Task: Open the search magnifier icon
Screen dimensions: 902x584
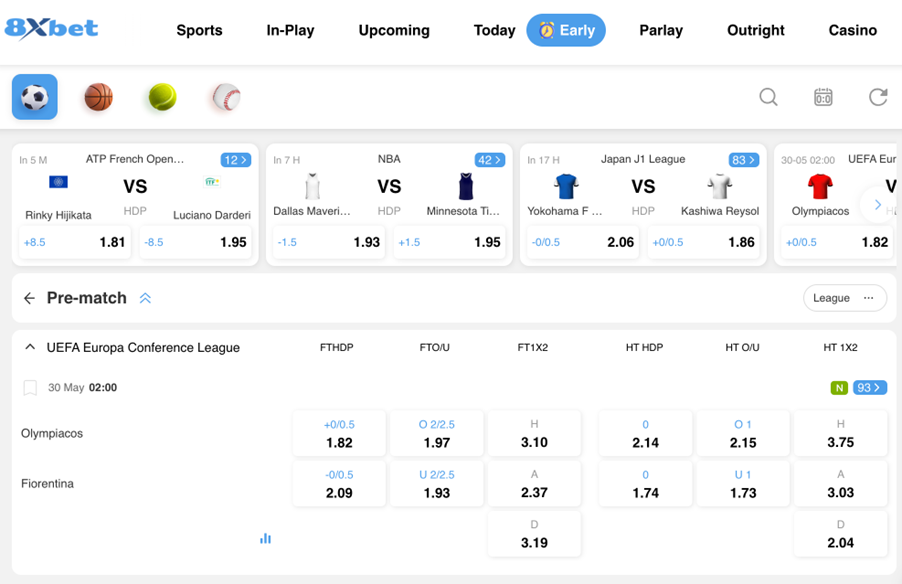Action: [x=768, y=97]
